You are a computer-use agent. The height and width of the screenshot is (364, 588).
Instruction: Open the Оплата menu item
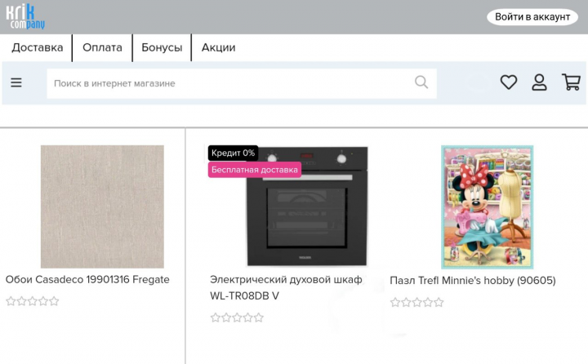[x=102, y=47]
